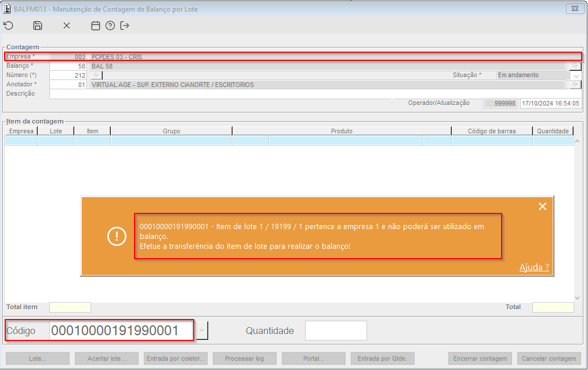Open lookup button next to Número 212
Screen dimensions: 588x370
pos(96,75)
